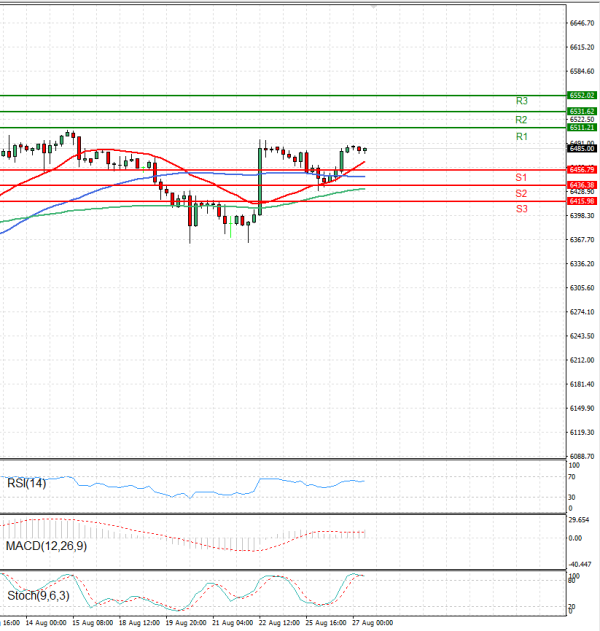
Task: Click the 25 Aug 16:00 time label
Action: (x=326, y=623)
